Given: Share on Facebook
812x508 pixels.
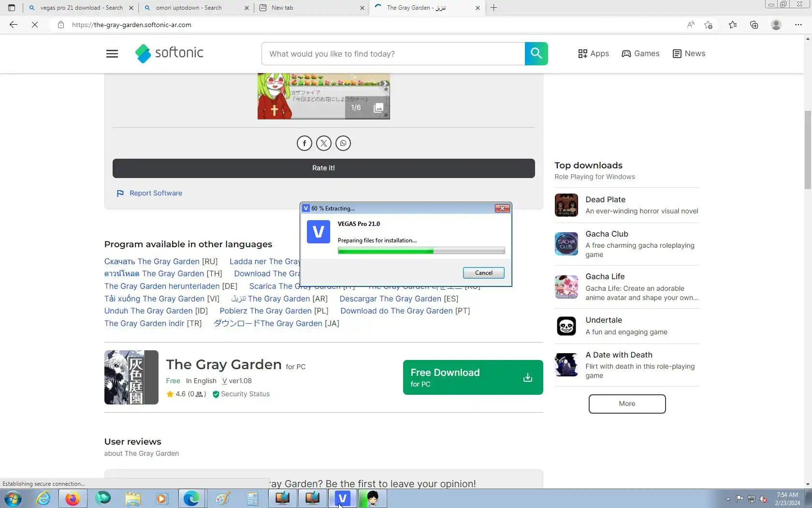Looking at the screenshot, I should click(x=304, y=143).
